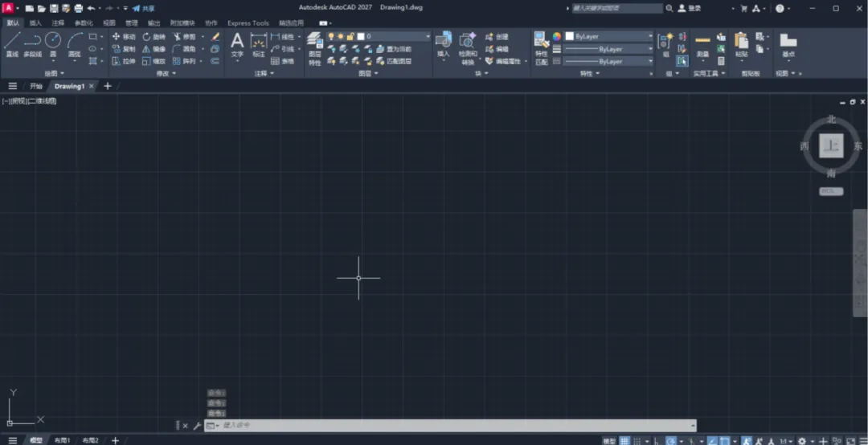Expand the 修改 panel dropdown
This screenshot has height=445, width=868.
(x=166, y=73)
